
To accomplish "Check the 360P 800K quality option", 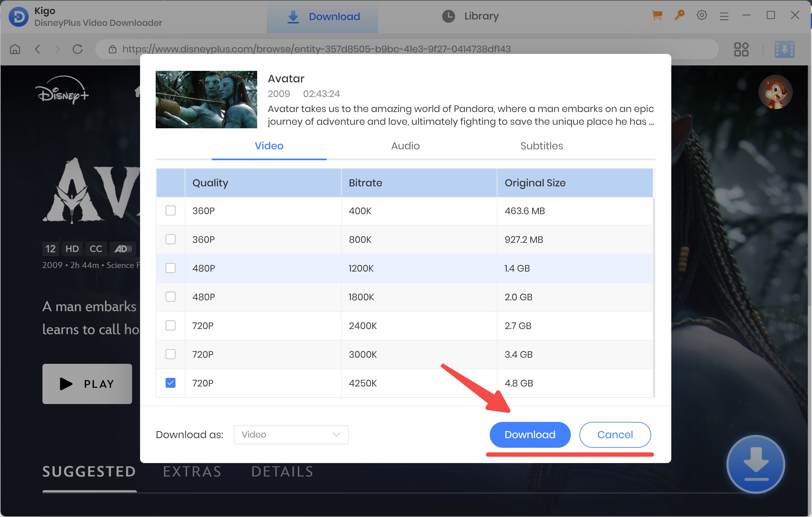I will coord(171,239).
